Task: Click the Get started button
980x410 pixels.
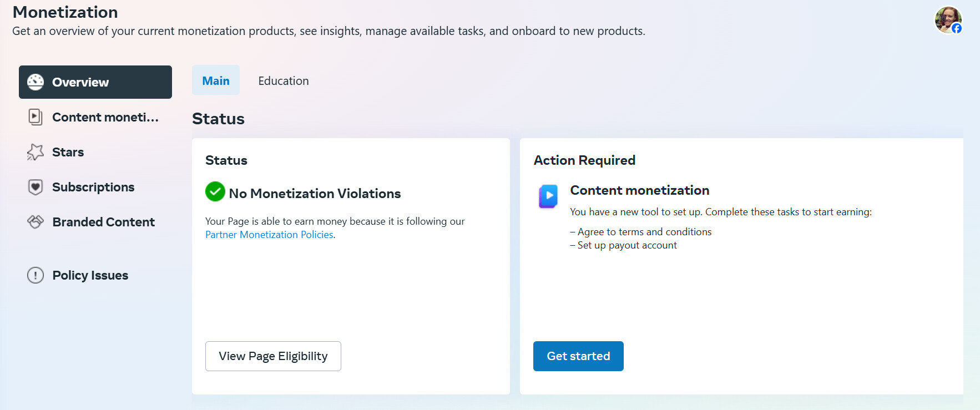Action: tap(578, 356)
